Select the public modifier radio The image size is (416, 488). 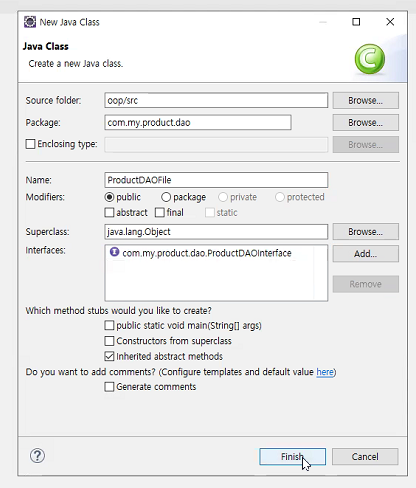point(109,197)
